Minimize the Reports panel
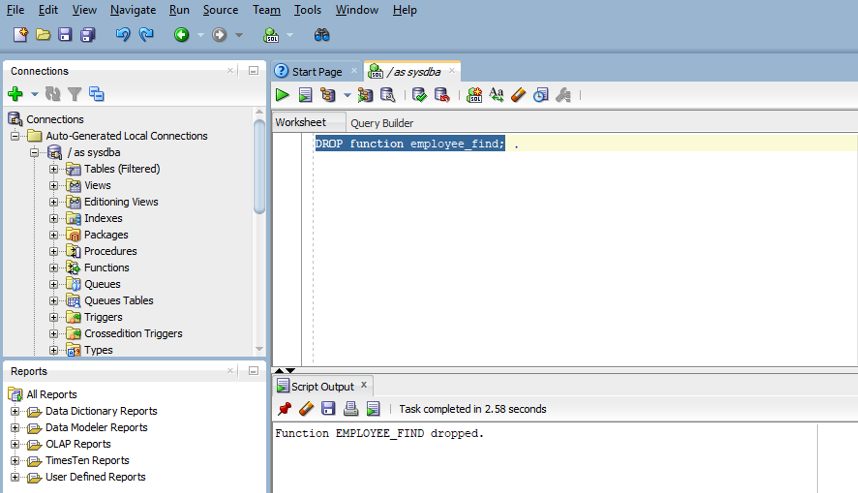The height and width of the screenshot is (493, 858). [253, 370]
